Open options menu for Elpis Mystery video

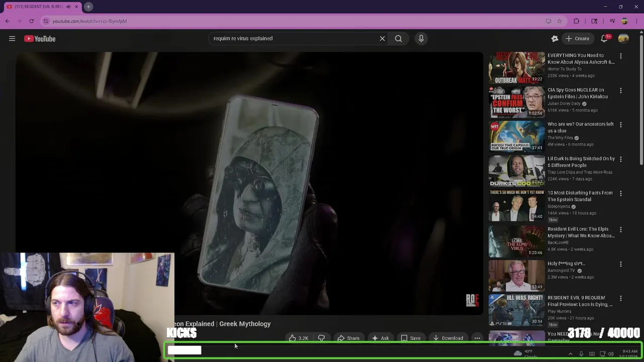pos(621,230)
